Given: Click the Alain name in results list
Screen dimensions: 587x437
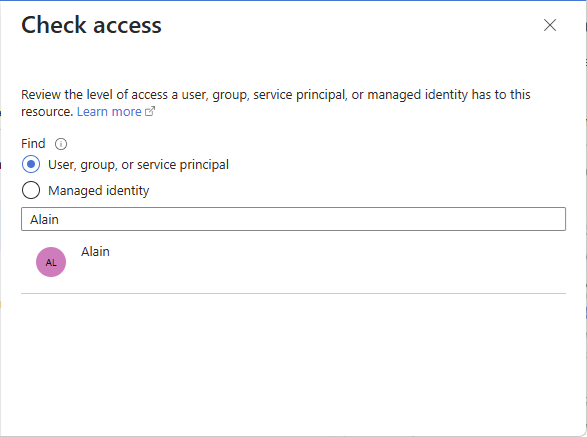Looking at the screenshot, I should (95, 252).
